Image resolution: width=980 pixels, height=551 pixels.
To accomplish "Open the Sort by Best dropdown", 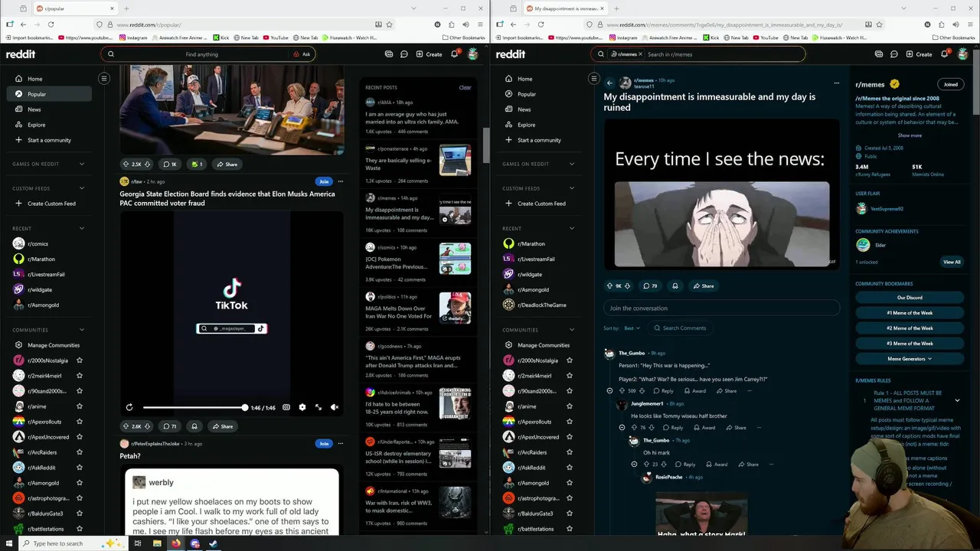I will point(632,328).
